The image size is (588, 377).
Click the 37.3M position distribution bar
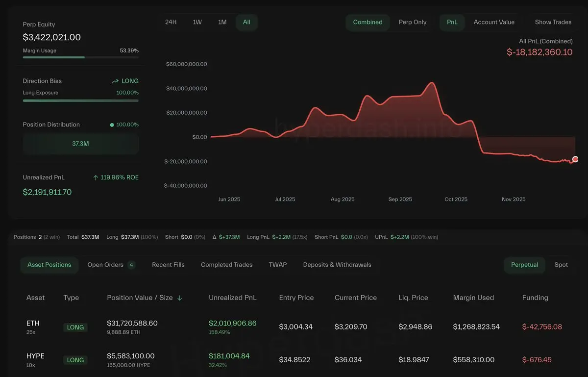click(x=80, y=144)
